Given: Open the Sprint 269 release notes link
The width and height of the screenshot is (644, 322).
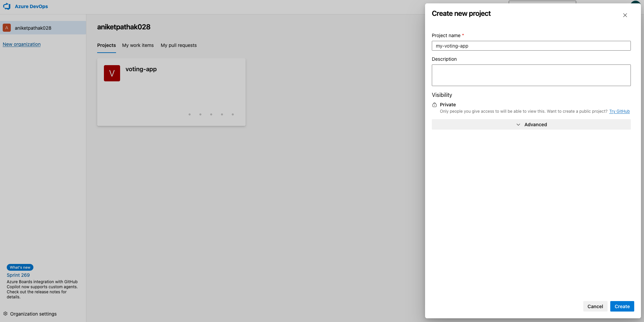Looking at the screenshot, I should click(18, 275).
